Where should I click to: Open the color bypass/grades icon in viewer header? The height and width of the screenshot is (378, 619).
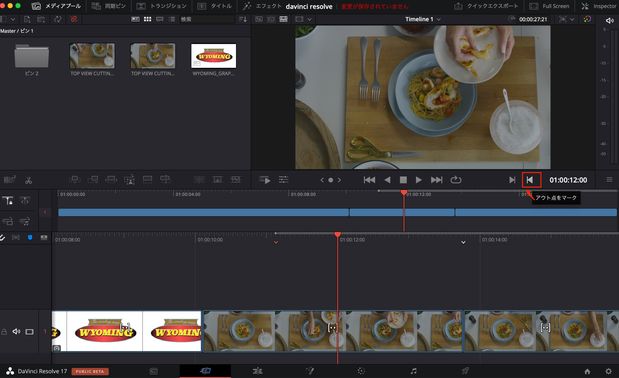click(x=587, y=19)
